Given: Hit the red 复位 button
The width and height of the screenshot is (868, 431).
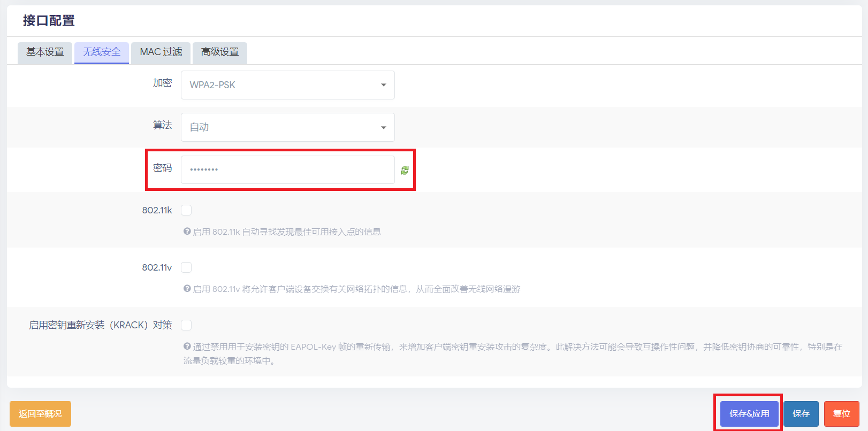Looking at the screenshot, I should 841,413.
